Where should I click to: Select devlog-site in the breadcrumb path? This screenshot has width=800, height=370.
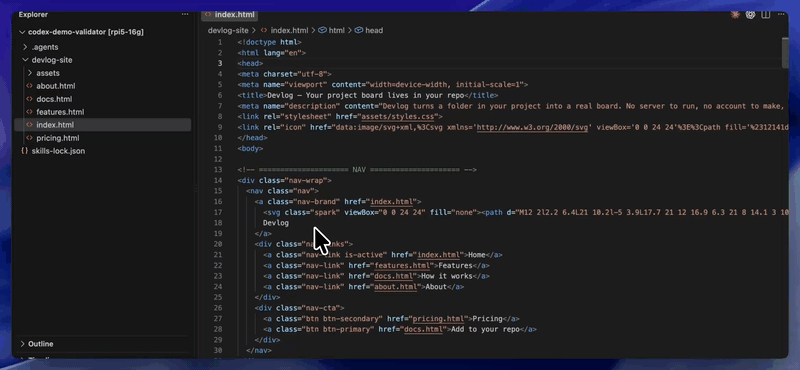[228, 30]
